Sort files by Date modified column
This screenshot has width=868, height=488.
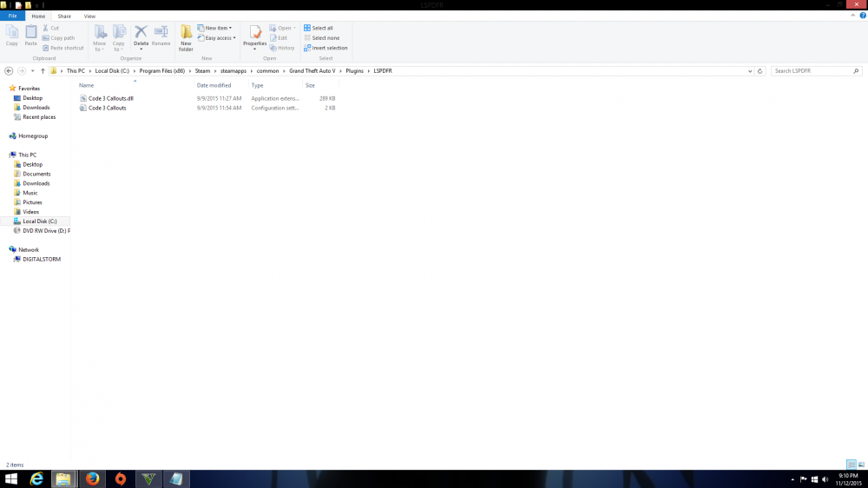coord(214,85)
